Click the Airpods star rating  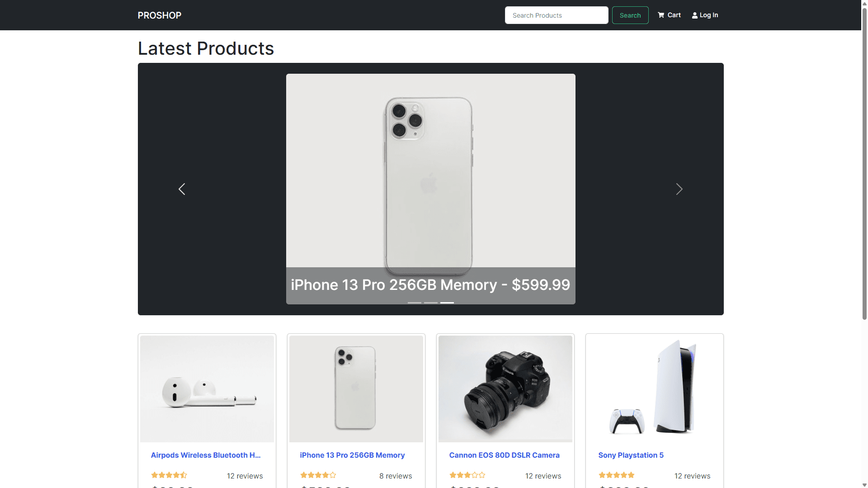point(169,475)
